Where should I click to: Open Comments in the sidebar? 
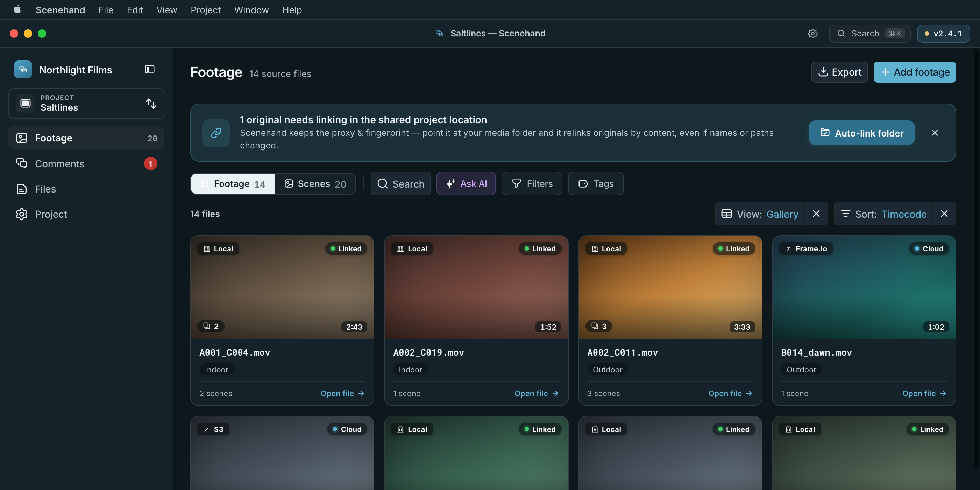[x=86, y=163]
